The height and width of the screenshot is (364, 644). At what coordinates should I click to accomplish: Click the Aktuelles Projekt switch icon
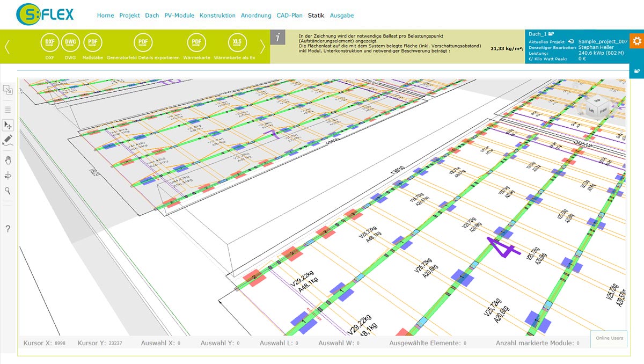tap(572, 41)
